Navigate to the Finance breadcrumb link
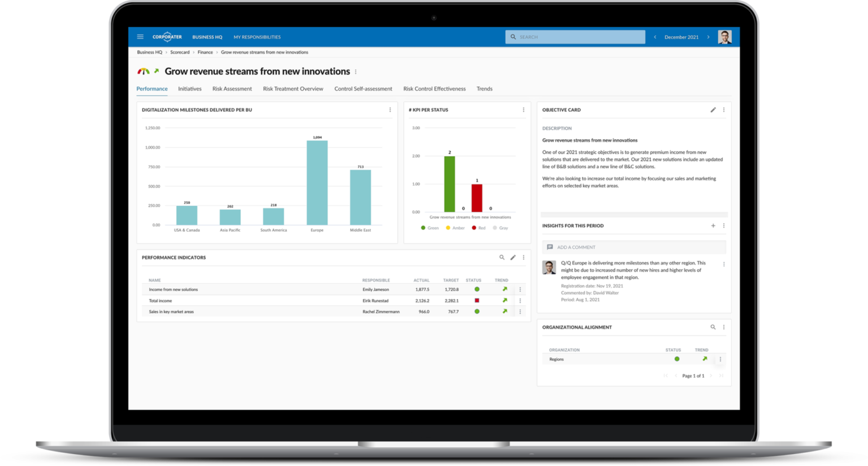This screenshot has width=868, height=466. click(205, 52)
